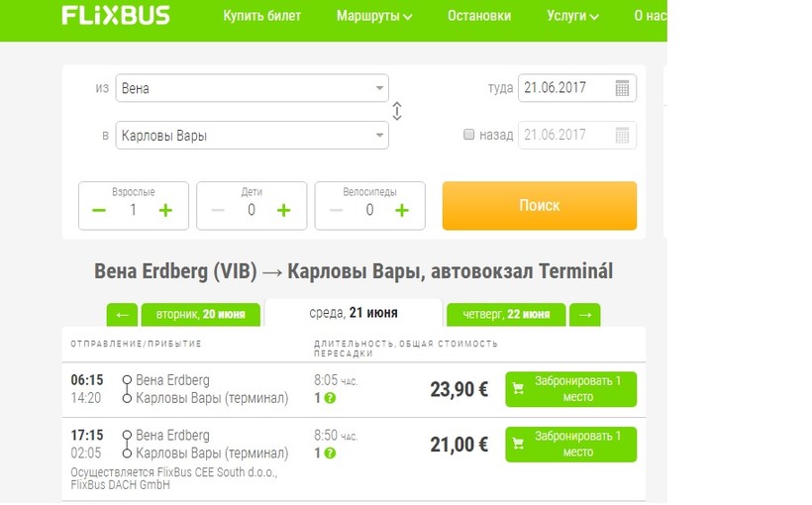Add one child passenger
Image resolution: width=812 pixels, height=505 pixels.
(283, 210)
